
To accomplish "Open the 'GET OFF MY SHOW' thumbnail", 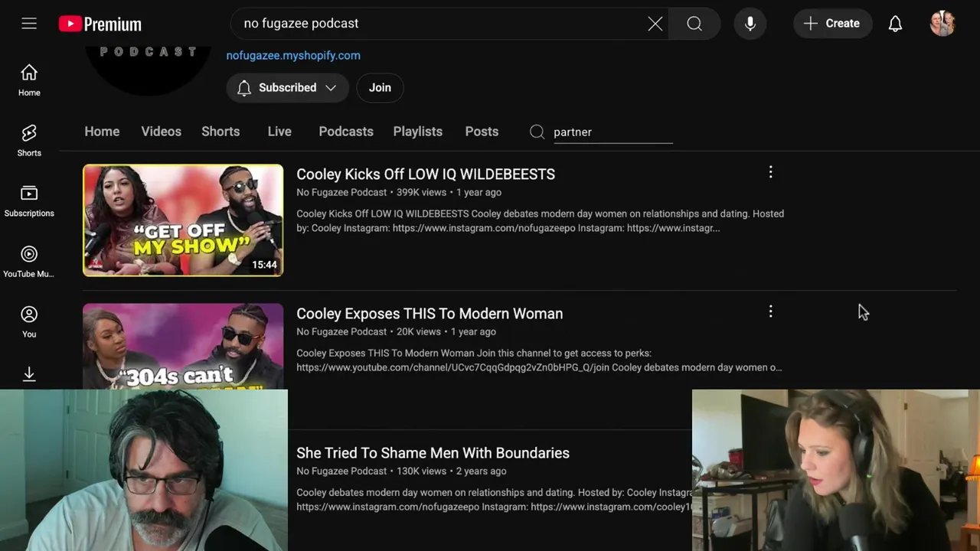I will 183,220.
